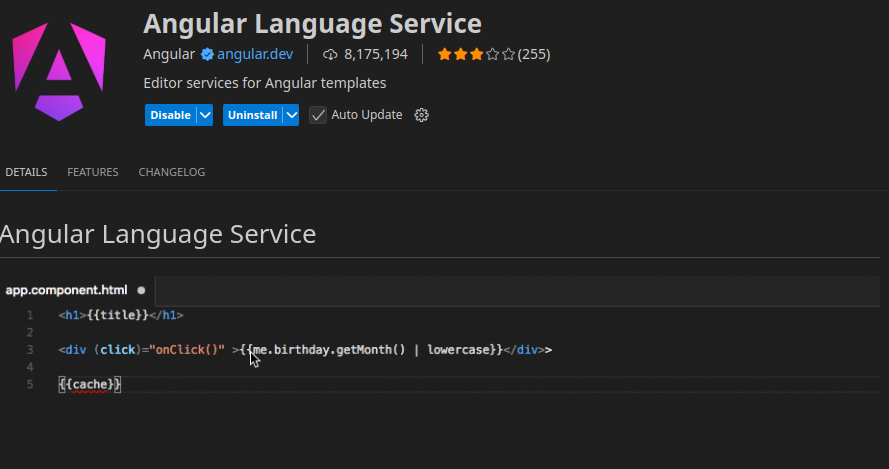Expand the Disable button dropdown arrow
The image size is (889, 469).
pyautogui.click(x=205, y=115)
